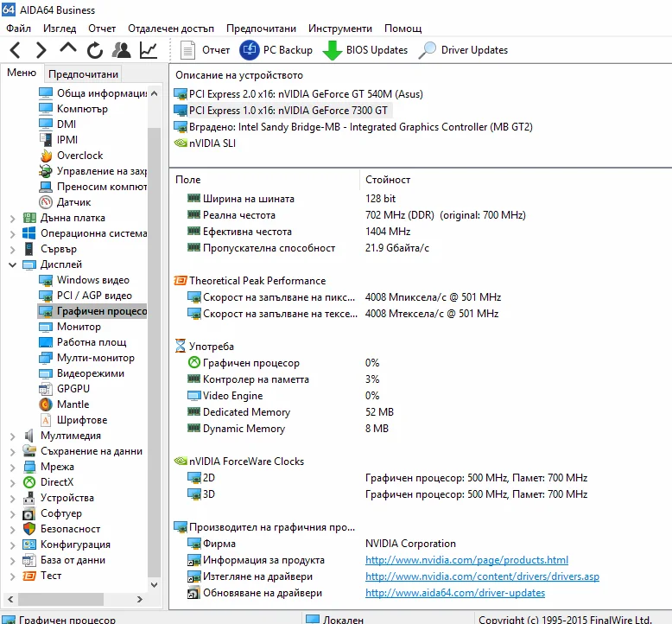Screen dimensions: 672x624
Task: Open the graph chart toolbar icon
Action: 149,50
